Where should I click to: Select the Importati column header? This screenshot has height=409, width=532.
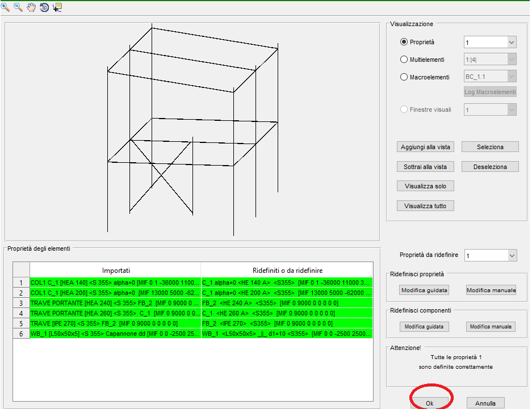point(116,270)
